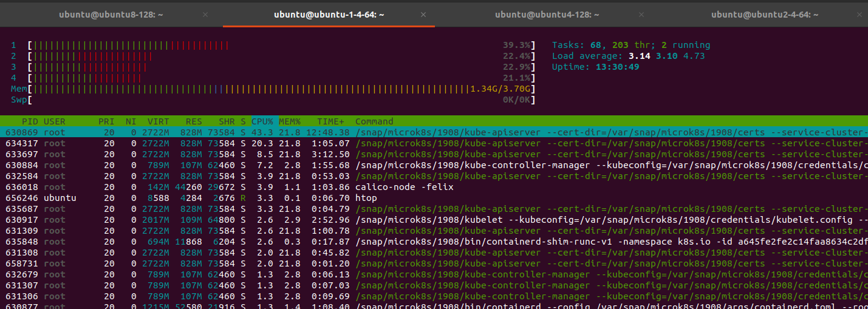Select the htop process row PID 656246
Image resolution: width=868 pixels, height=309 pixels.
click(x=434, y=198)
